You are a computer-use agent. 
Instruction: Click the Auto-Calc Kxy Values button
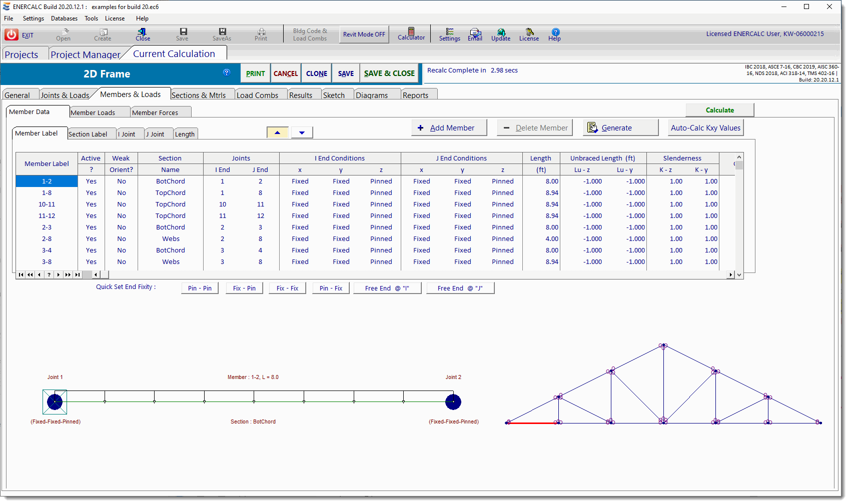pos(705,128)
